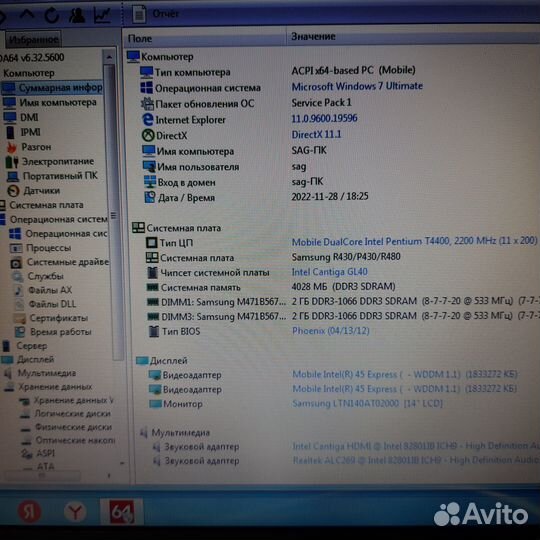Image resolution: width=540 pixels, height=540 pixels.
Task: Click the Тип ЦП processor icon
Action: point(152,243)
